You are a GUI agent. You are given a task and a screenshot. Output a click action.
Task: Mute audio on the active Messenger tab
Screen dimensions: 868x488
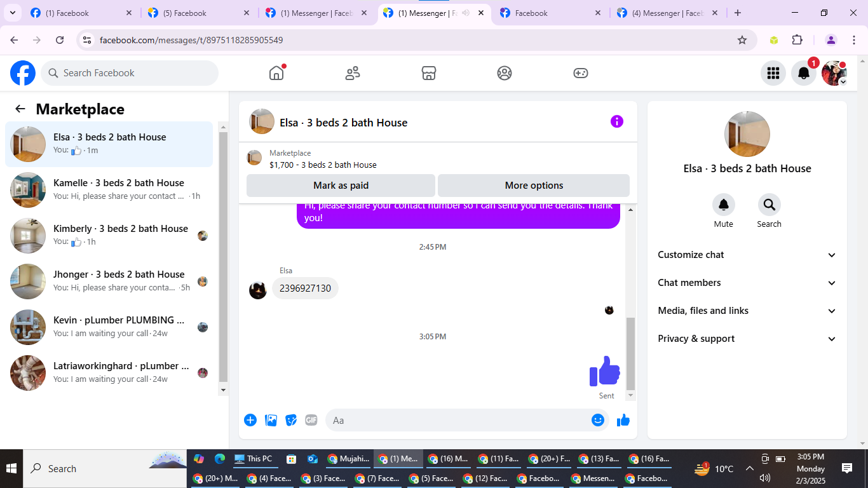466,13
